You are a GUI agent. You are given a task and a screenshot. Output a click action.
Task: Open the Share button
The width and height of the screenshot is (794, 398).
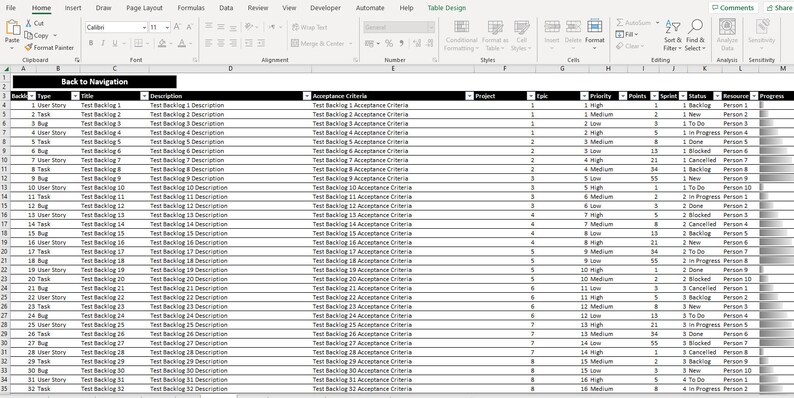pyautogui.click(x=778, y=8)
